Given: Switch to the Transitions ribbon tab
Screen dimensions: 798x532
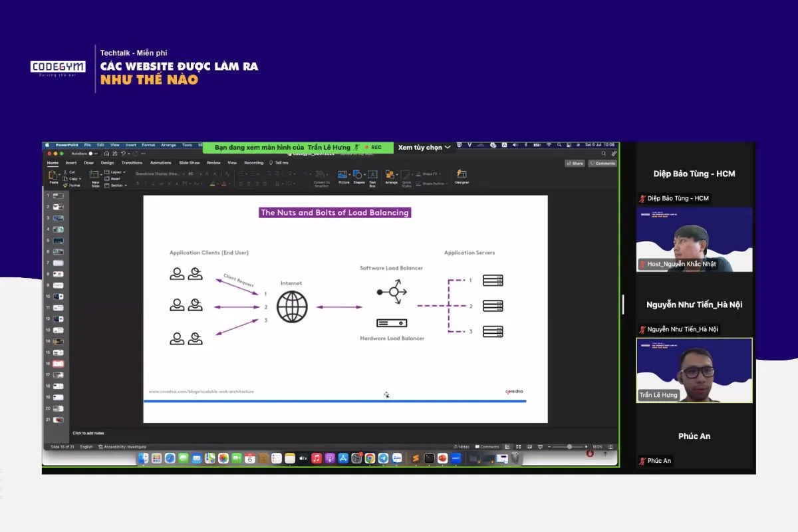Looking at the screenshot, I should 133,162.
